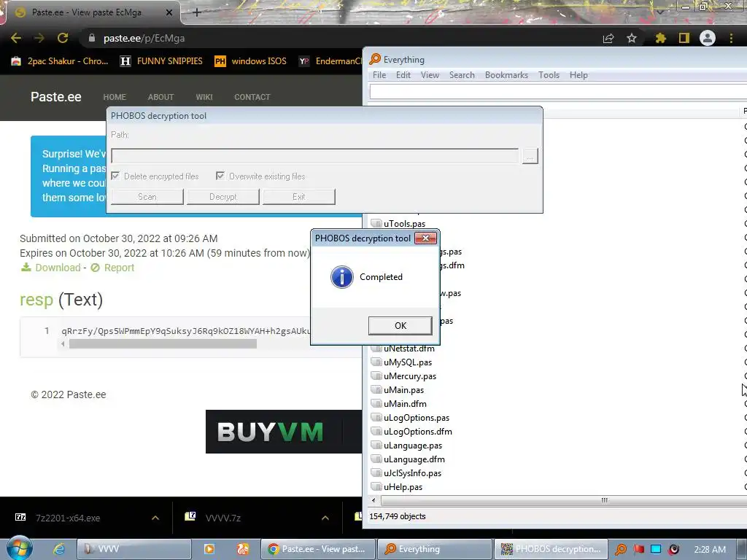The width and height of the screenshot is (747, 560).
Task: Open the Edit menu in Everything
Action: click(403, 75)
